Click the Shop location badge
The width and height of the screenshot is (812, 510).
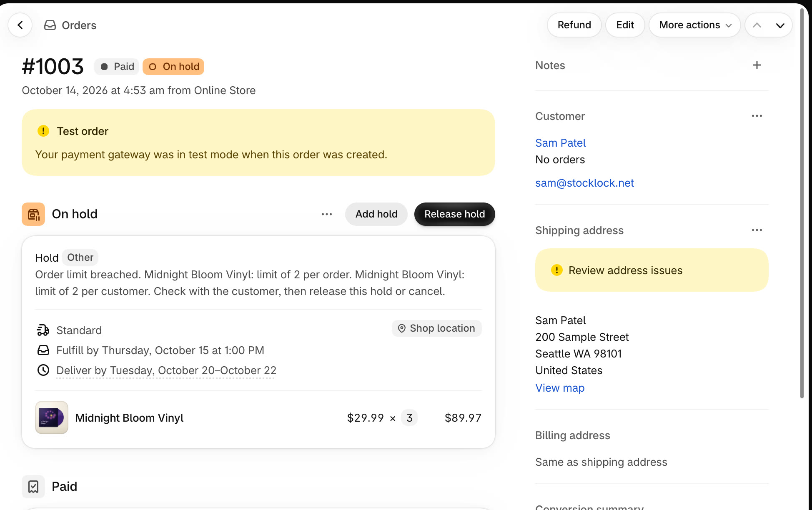(436, 328)
